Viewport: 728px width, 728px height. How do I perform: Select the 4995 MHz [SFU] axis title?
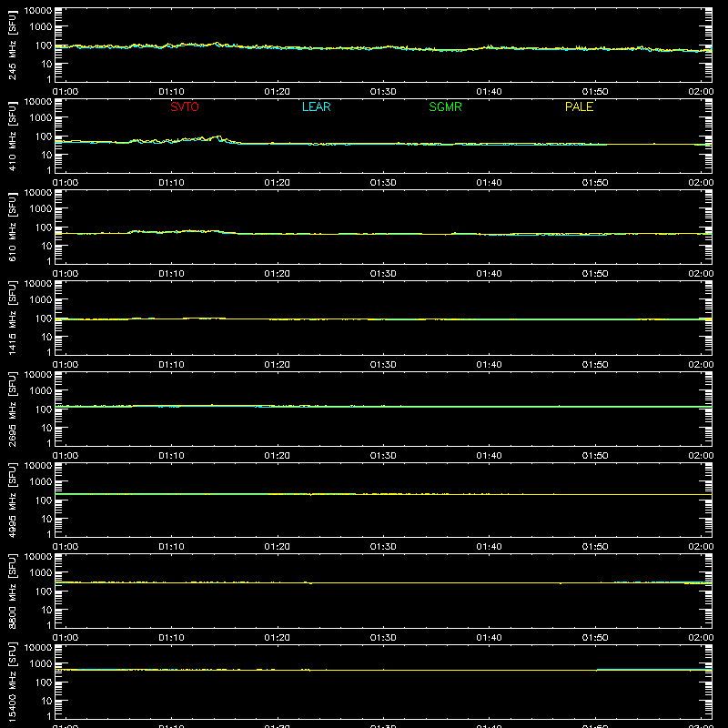(12, 500)
